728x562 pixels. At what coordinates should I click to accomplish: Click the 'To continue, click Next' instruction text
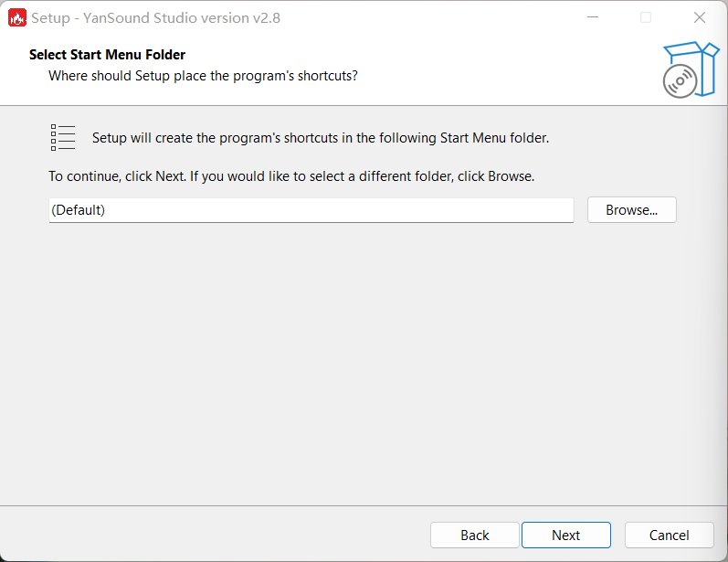[x=291, y=176]
